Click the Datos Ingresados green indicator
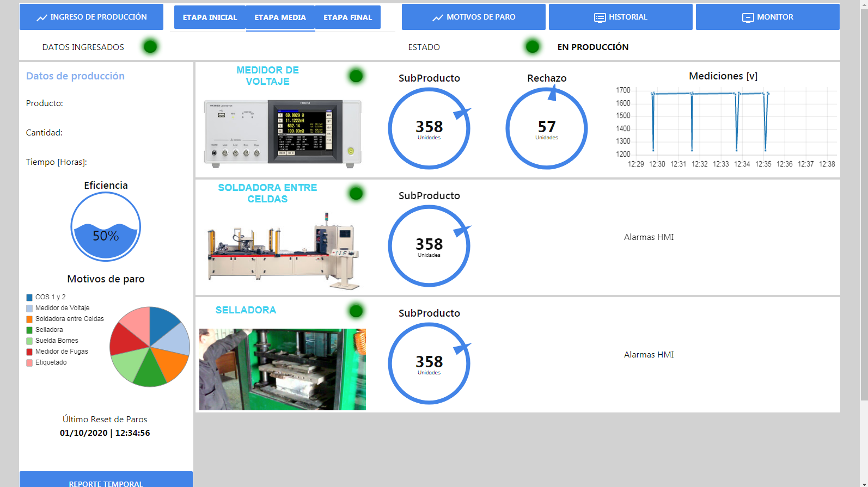This screenshot has height=487, width=868. 150,47
